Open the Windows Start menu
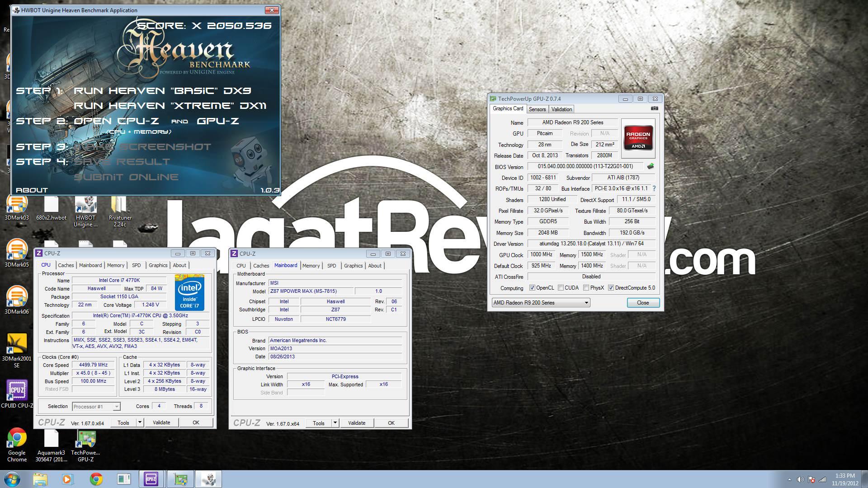The image size is (868, 488). click(12, 479)
